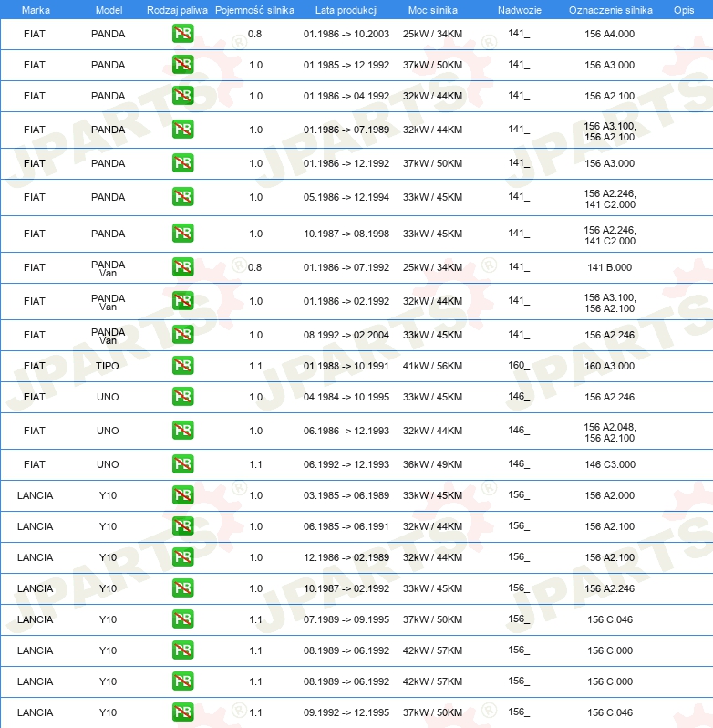Click the Marka column header
Screen dimensions: 713x728
(x=36, y=10)
